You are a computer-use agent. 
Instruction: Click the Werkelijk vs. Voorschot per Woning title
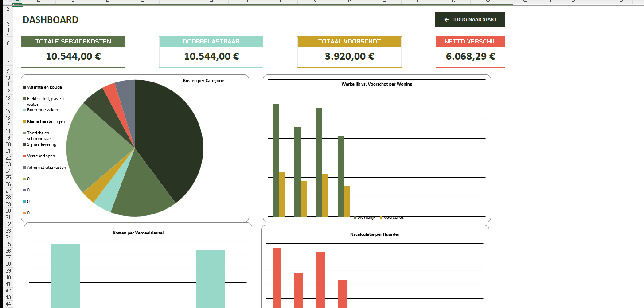click(x=376, y=84)
